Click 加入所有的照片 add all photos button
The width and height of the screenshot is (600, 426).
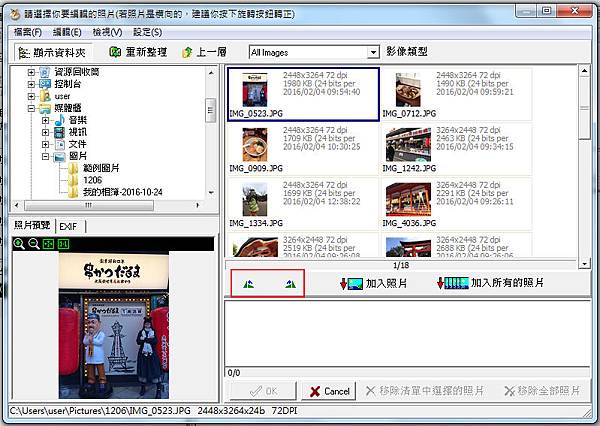(491, 283)
